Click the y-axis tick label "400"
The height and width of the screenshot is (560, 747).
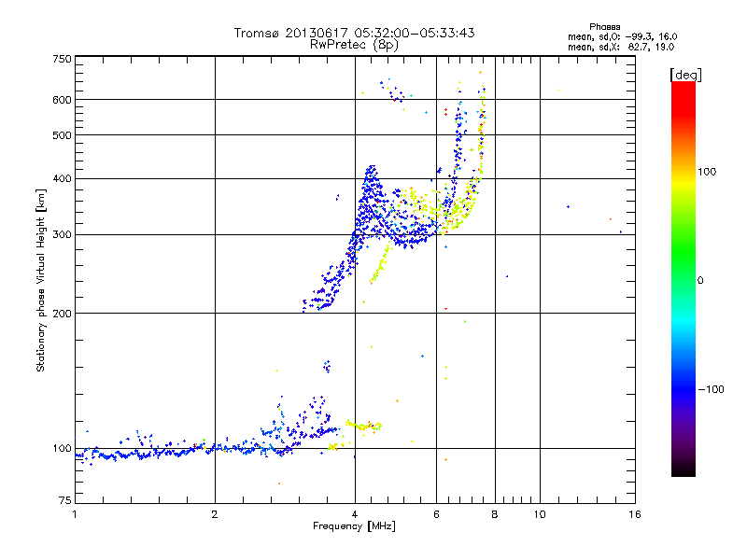coord(62,178)
